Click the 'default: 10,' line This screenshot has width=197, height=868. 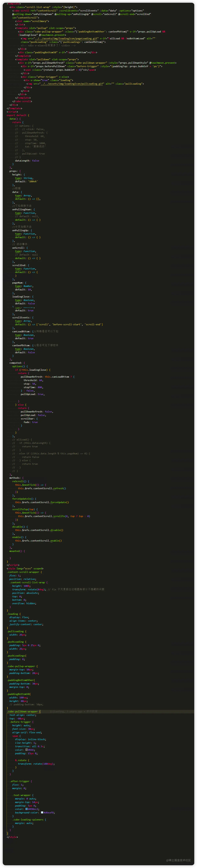(x=24, y=289)
